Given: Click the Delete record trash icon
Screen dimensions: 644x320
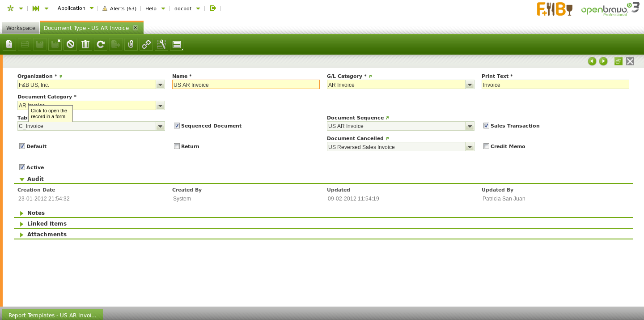Looking at the screenshot, I should pos(85,44).
